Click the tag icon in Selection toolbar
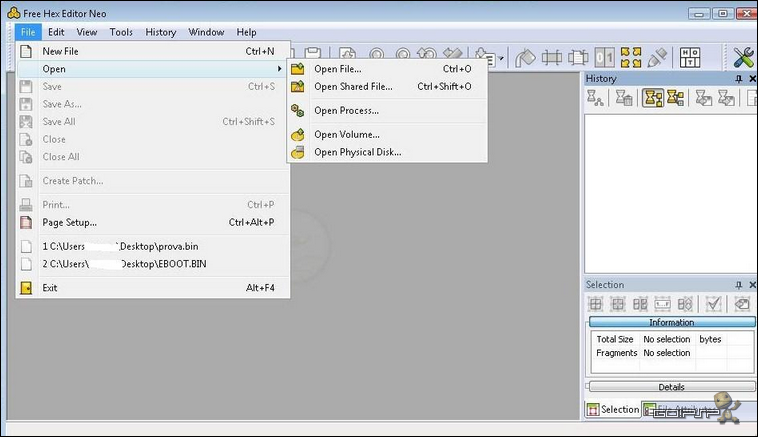 pyautogui.click(x=742, y=304)
